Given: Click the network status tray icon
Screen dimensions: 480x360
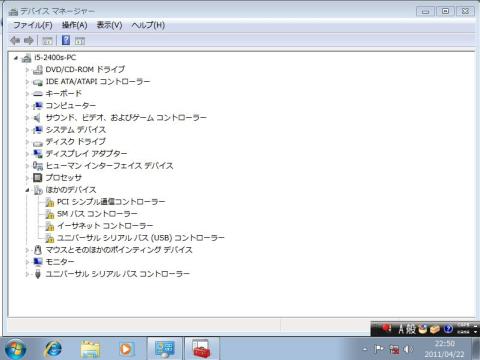Looking at the screenshot, I should tap(395, 349).
